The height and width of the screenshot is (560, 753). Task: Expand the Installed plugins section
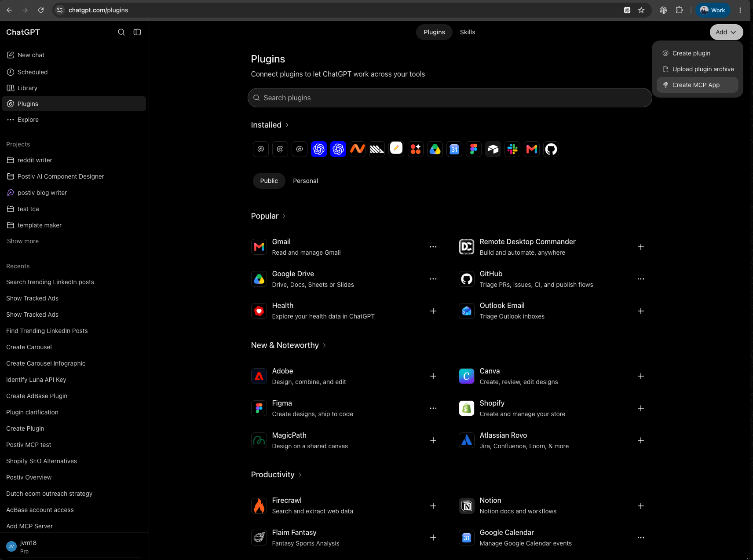(270, 125)
